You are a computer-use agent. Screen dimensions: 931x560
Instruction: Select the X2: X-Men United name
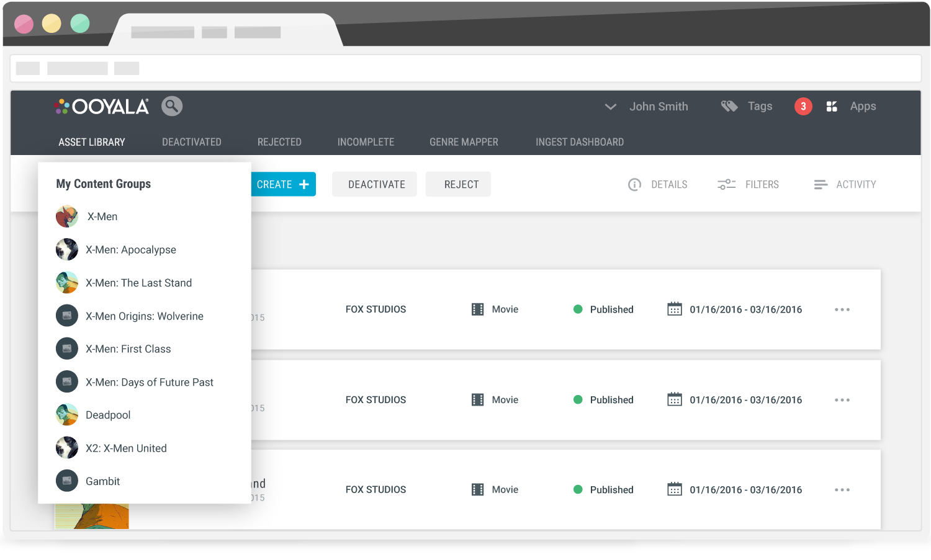point(126,448)
